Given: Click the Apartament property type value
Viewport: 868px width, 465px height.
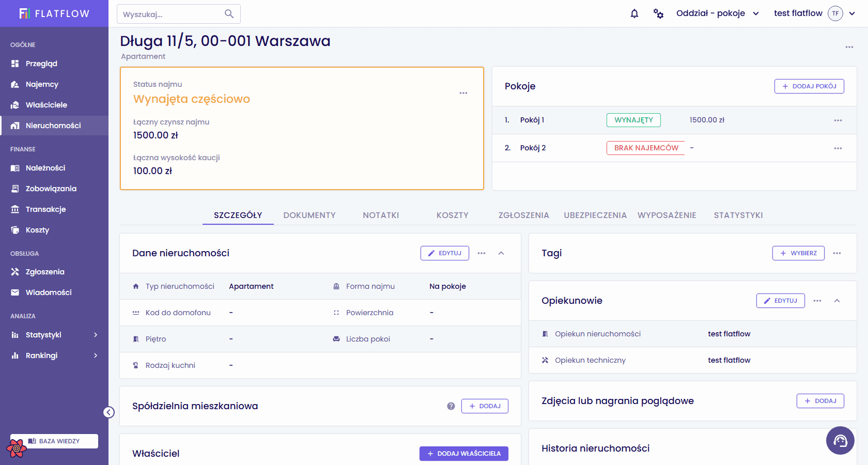Looking at the screenshot, I should (x=252, y=286).
